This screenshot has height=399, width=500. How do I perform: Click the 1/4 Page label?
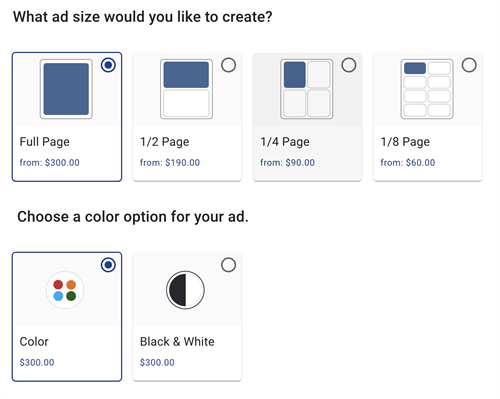click(285, 142)
